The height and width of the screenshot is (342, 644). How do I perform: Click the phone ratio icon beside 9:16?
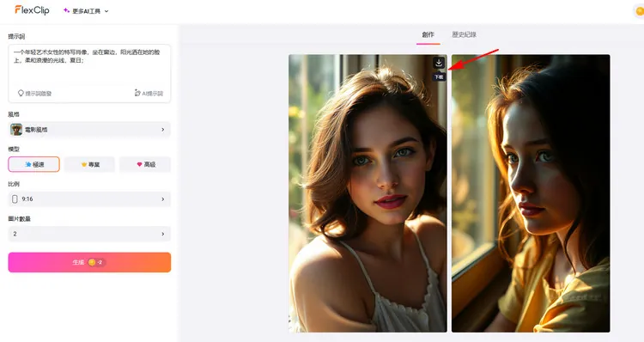[15, 199]
